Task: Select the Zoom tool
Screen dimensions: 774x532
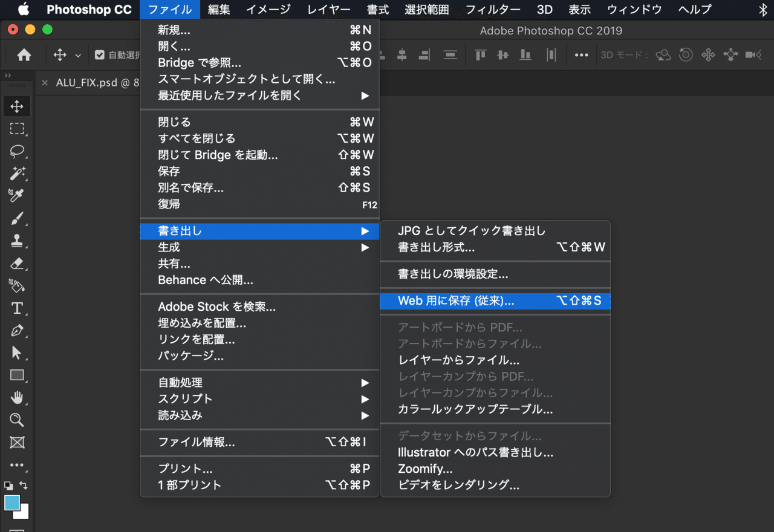Action: (17, 420)
